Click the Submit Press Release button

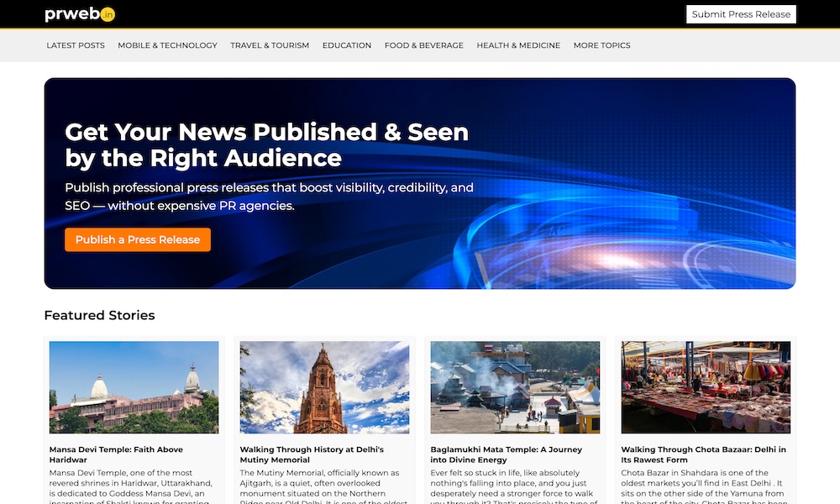[740, 13]
